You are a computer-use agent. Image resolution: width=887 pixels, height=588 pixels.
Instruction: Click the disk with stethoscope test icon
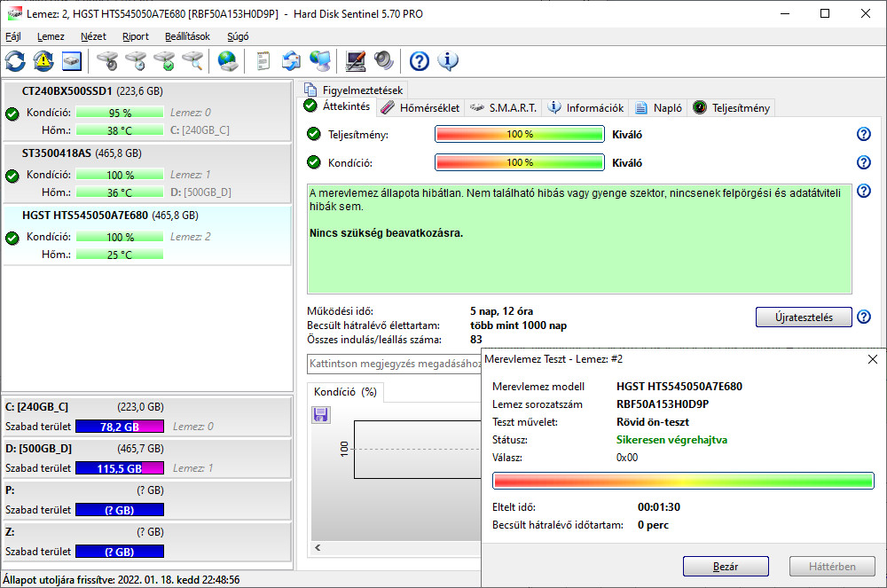[107, 61]
